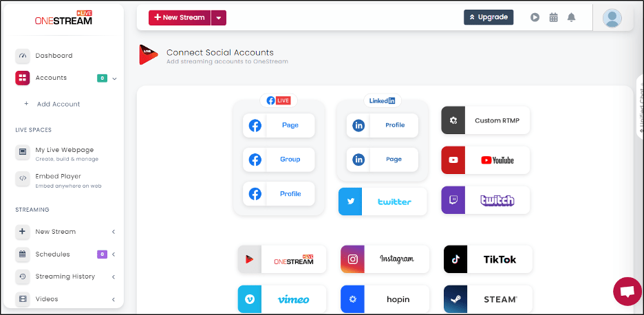The image size is (644, 315).
Task: Connect a LinkedIn Page
Action: pyautogui.click(x=383, y=160)
